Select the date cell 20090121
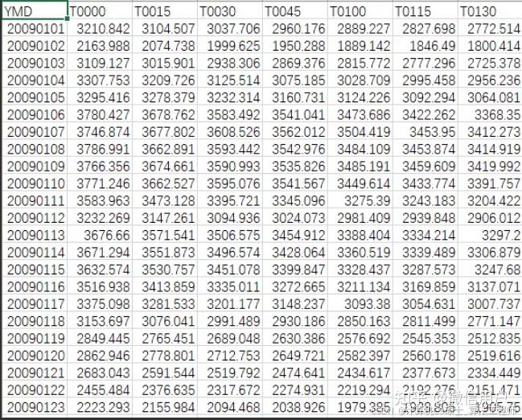The width and height of the screenshot is (522, 420). pyautogui.click(x=35, y=373)
